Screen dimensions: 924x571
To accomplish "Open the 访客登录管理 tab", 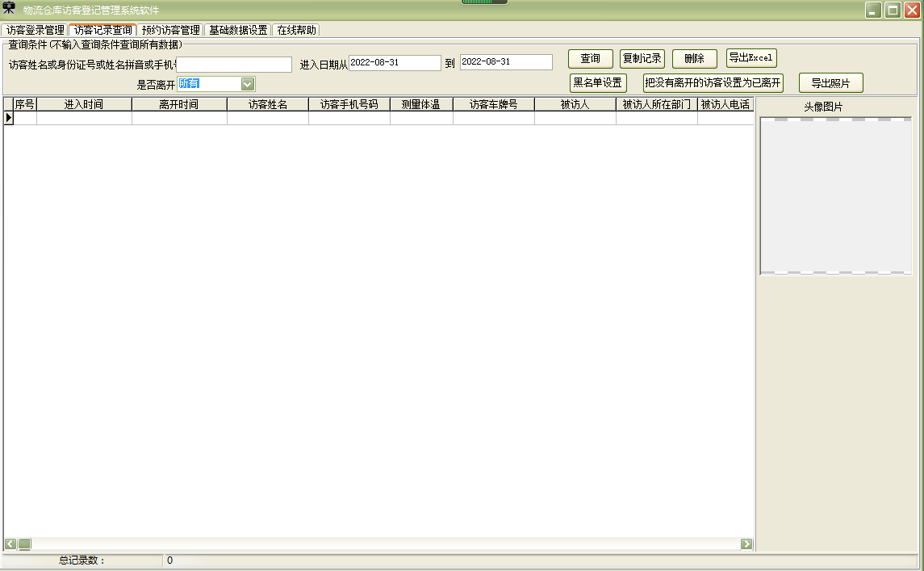I will [35, 30].
